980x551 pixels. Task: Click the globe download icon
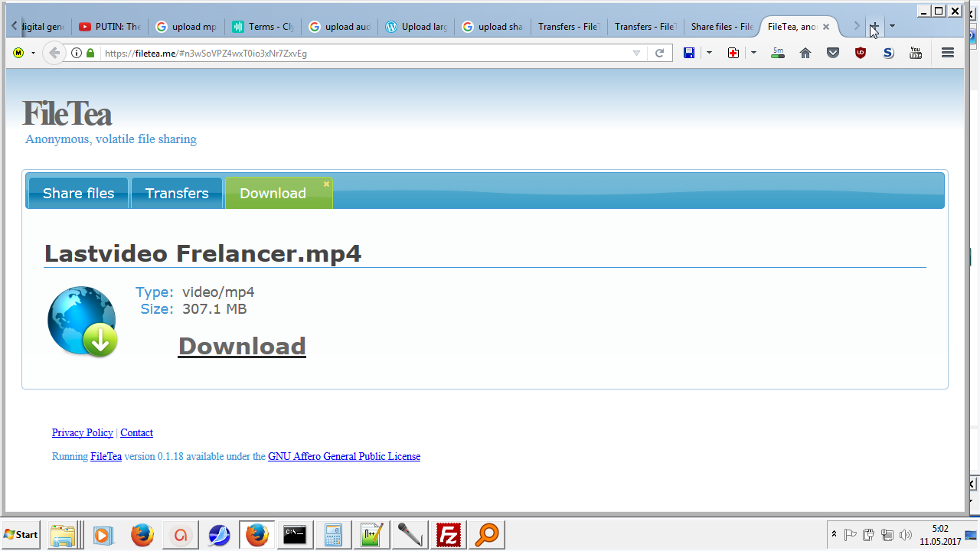[83, 321]
